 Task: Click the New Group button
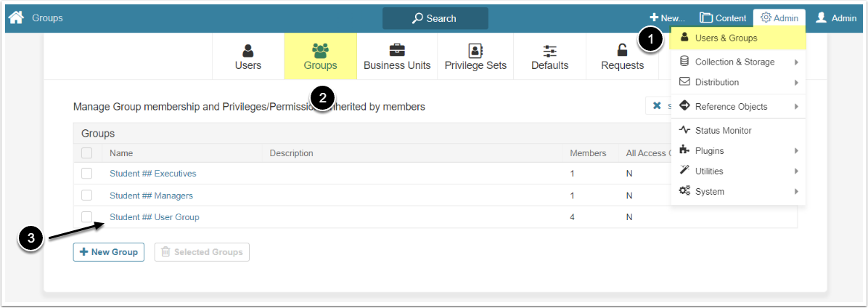109,252
